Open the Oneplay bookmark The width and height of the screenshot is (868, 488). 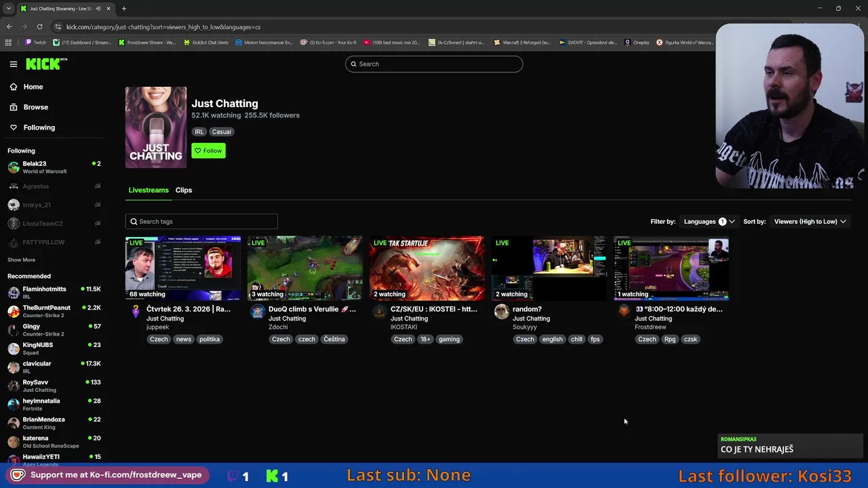point(637,42)
